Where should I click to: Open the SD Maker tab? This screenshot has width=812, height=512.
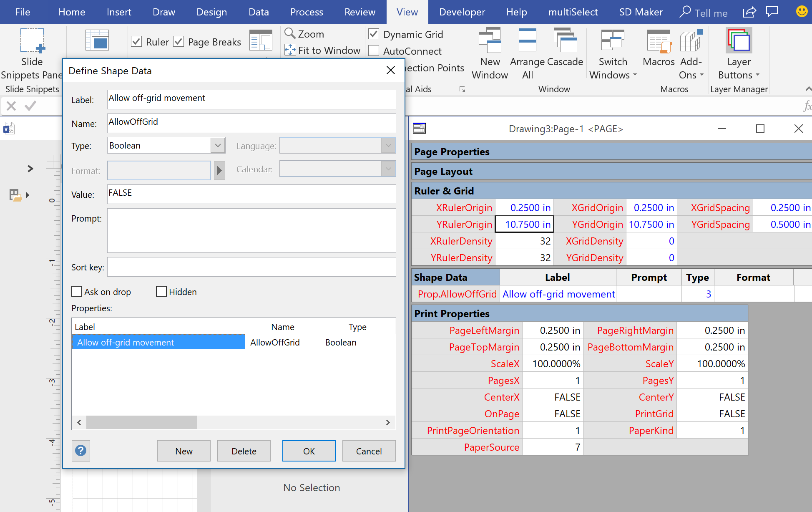click(x=641, y=12)
